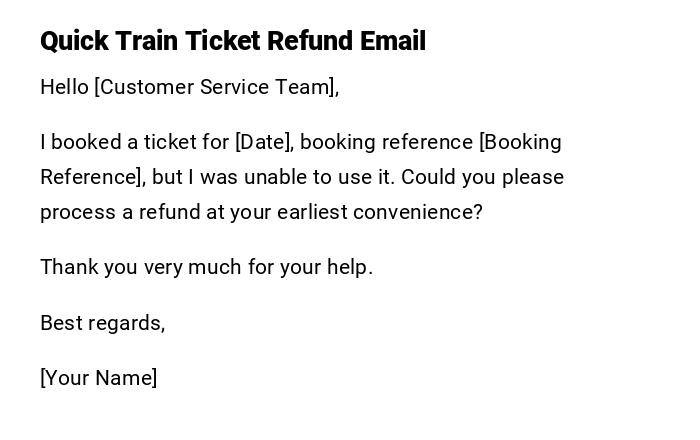Click the lowercase "refund" in the body paragraph
Screen dimensions: 700x440
pos(170,212)
